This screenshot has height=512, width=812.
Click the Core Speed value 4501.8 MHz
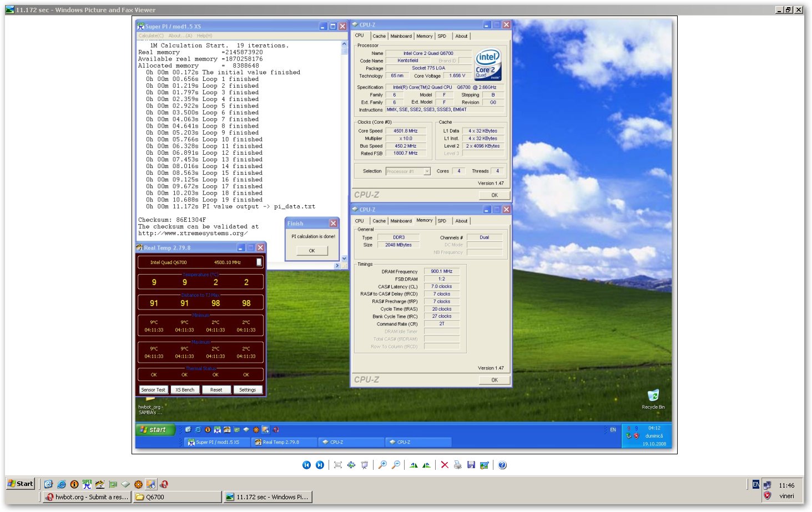[405, 131]
